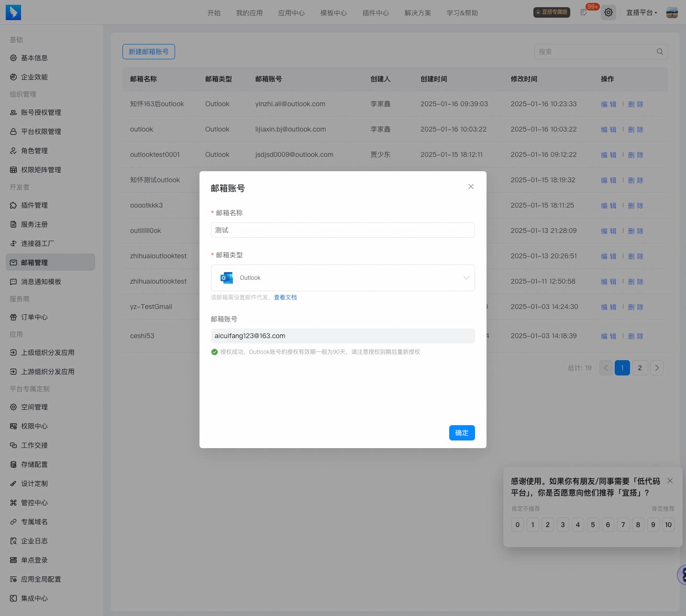Open the 插件中心 top menu

point(376,13)
